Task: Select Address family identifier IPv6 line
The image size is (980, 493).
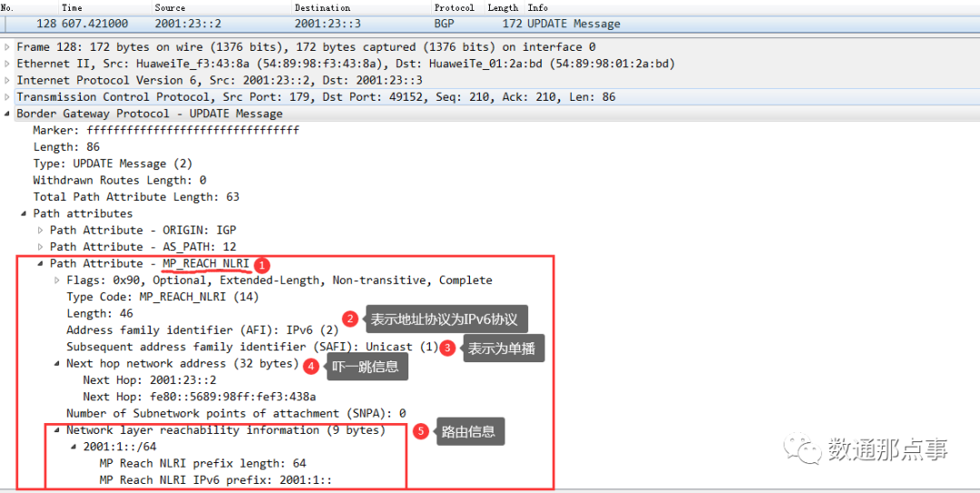Action: pyautogui.click(x=202, y=330)
